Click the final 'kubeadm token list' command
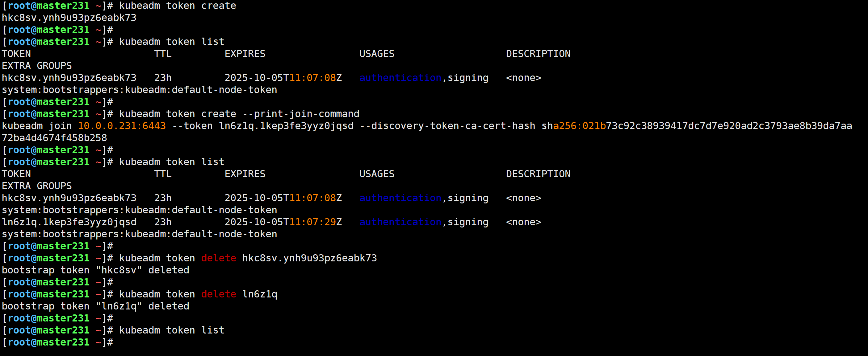Viewport: 868px width, 356px height. (x=171, y=330)
